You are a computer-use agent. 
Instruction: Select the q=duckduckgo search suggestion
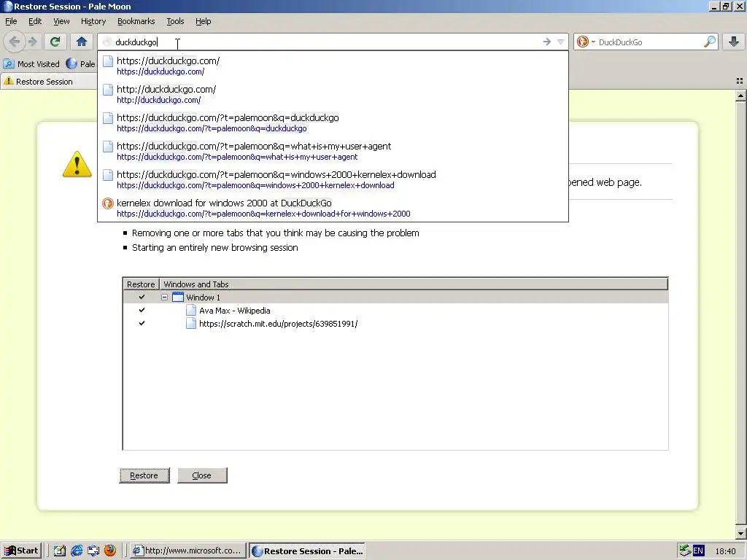click(x=333, y=122)
